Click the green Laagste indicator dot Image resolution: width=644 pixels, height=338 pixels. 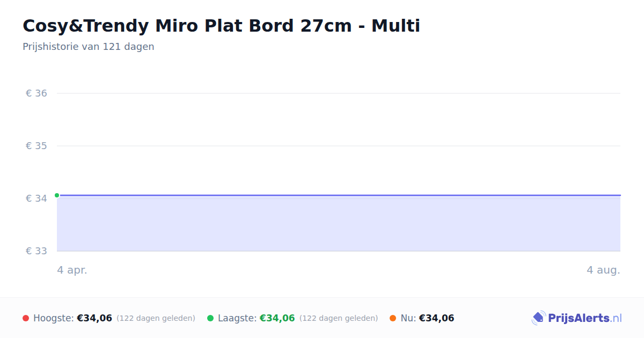point(210,318)
